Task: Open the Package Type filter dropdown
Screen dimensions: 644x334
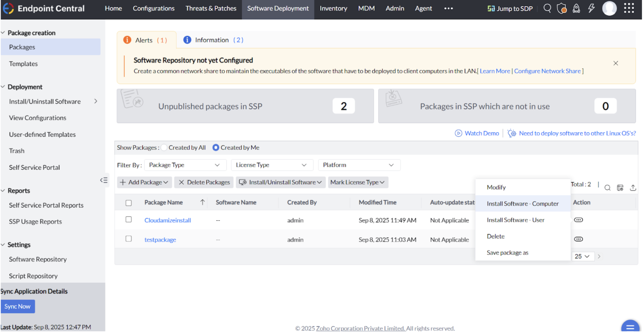Action: tap(185, 165)
